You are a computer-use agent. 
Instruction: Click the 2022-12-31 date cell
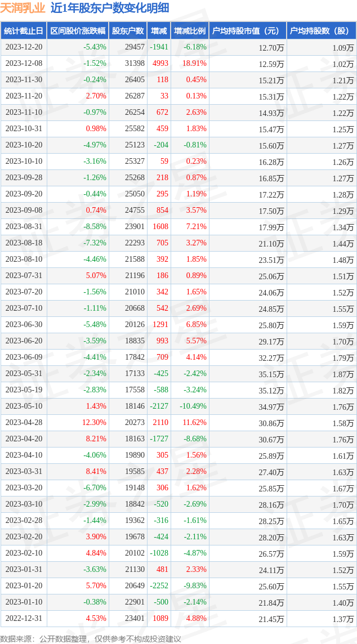click(24, 619)
